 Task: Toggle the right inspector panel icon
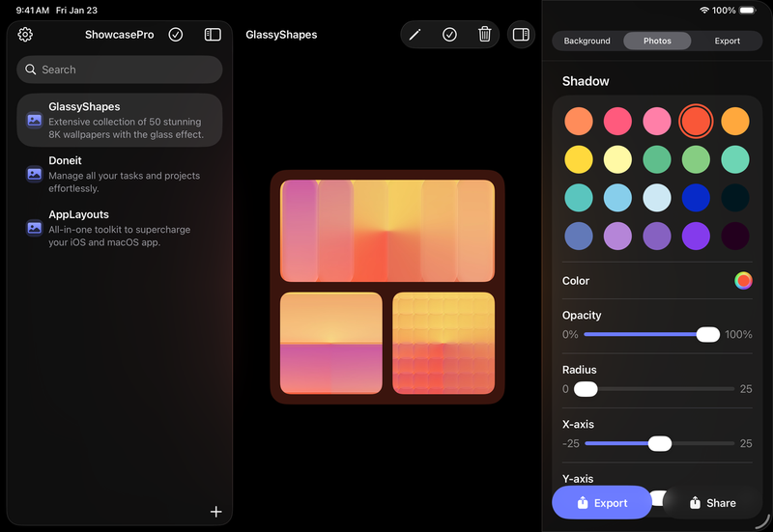click(x=521, y=35)
